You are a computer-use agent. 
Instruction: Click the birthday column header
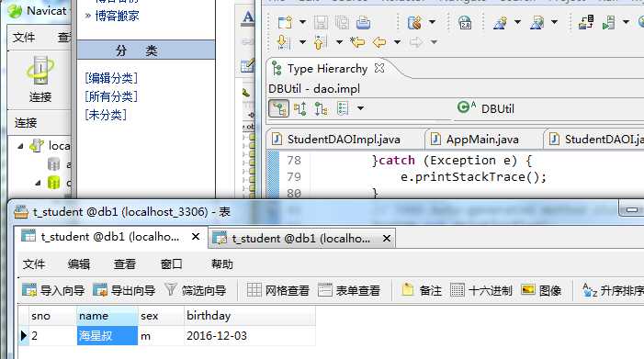coord(249,316)
